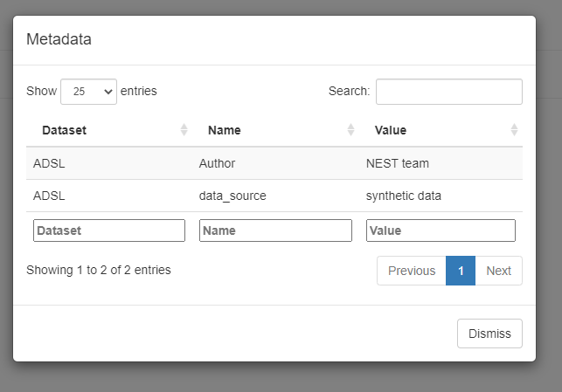Viewport: 562px width, 392px height.
Task: Focus the Dataset column filter box
Action: [x=109, y=230]
